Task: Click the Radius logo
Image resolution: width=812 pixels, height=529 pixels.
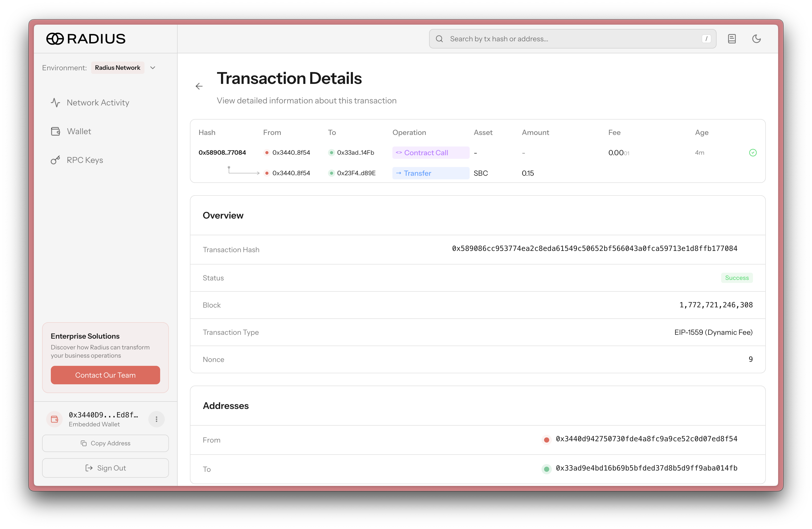Action: [x=86, y=39]
